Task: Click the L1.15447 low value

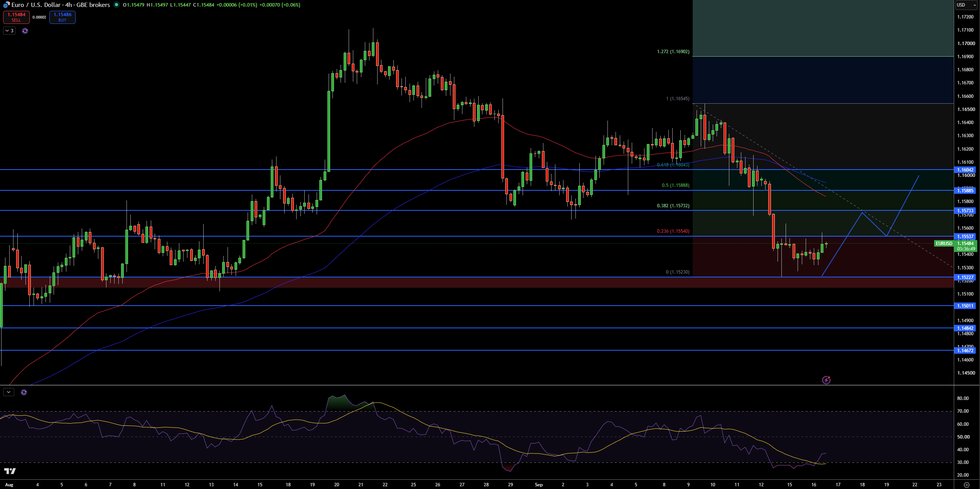Action: pyautogui.click(x=180, y=5)
